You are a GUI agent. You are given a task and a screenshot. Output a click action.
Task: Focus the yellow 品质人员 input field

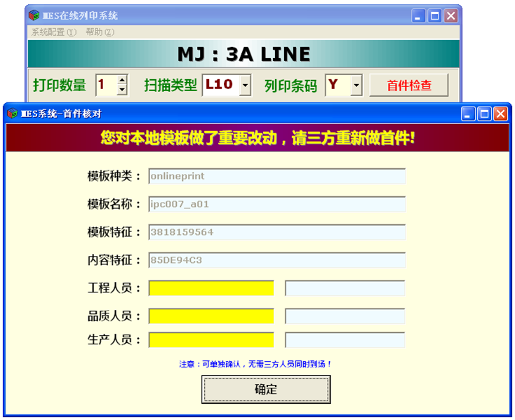pos(210,316)
